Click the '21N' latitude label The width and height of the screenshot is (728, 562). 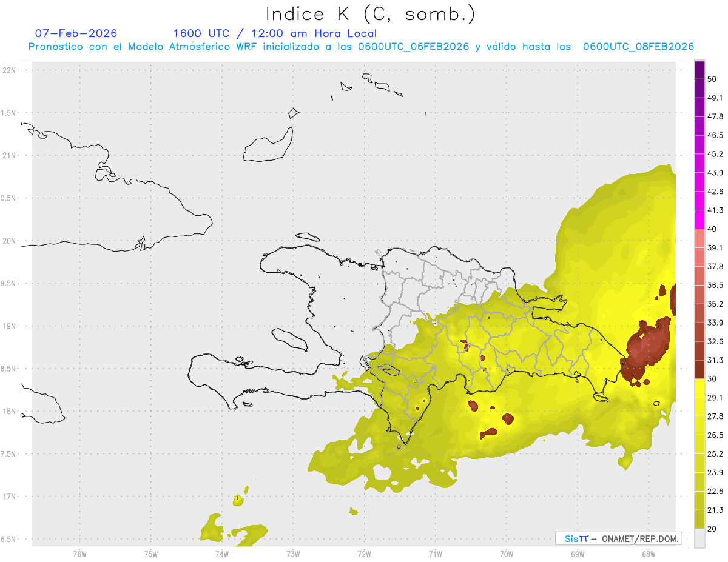pyautogui.click(x=9, y=155)
